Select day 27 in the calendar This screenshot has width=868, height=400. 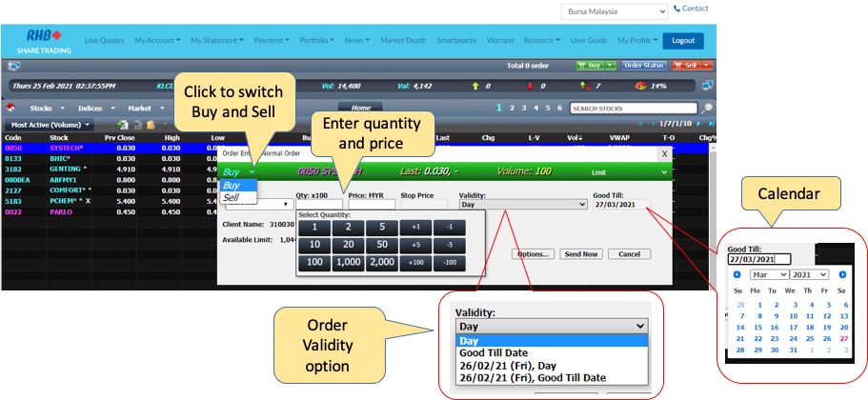point(843,339)
